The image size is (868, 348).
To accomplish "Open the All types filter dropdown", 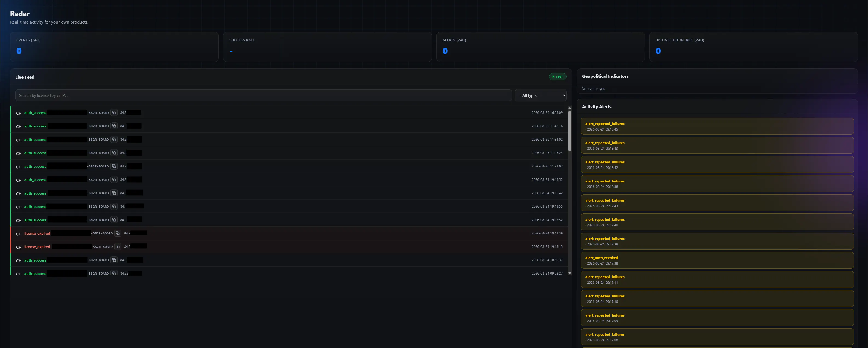I will click(540, 95).
